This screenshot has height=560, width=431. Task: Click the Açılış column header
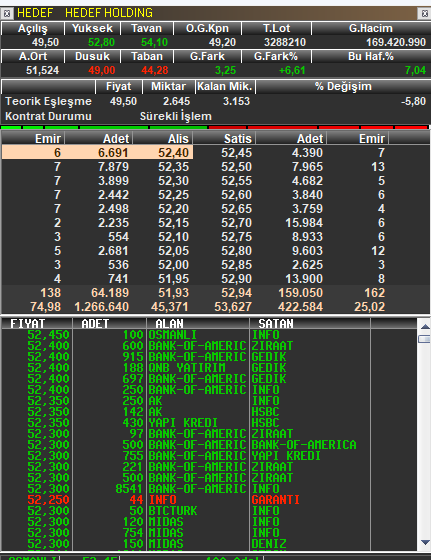click(x=32, y=28)
